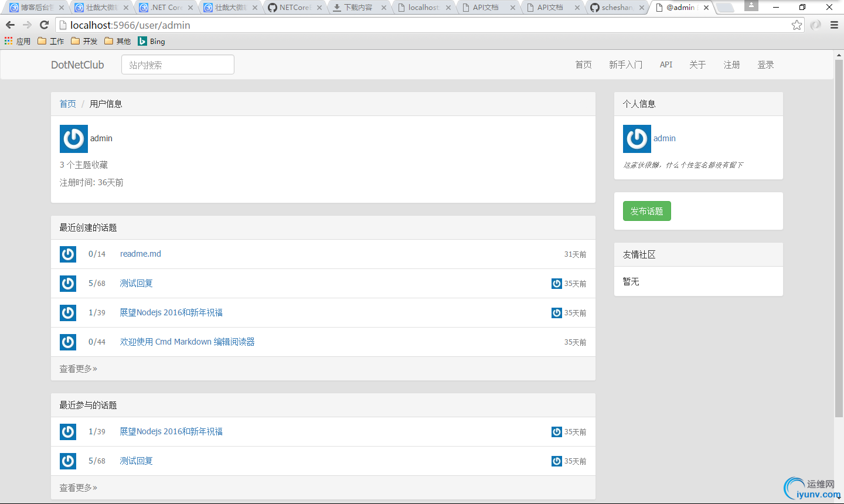This screenshot has width=844, height=504.
Task: Go back with the browser back arrow
Action: tap(10, 25)
